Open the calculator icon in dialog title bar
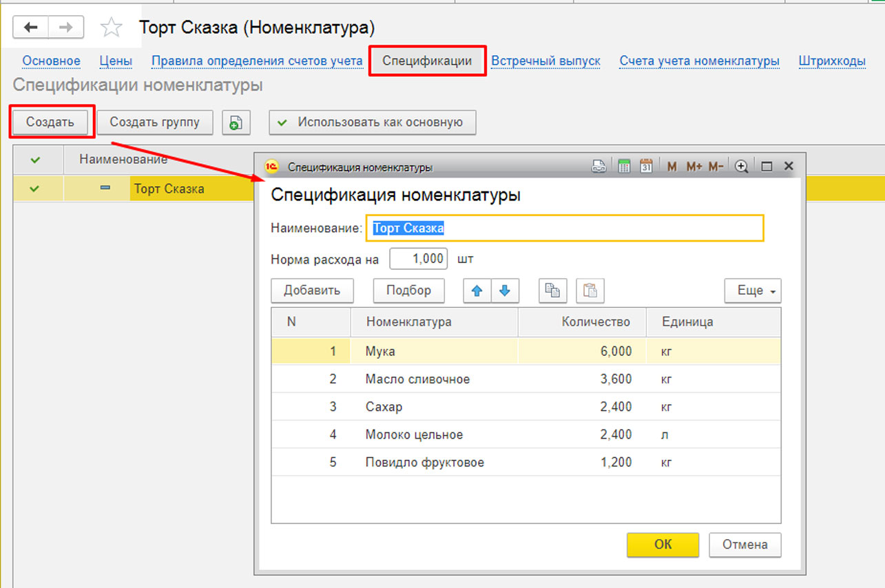This screenshot has width=885, height=588. click(x=624, y=167)
